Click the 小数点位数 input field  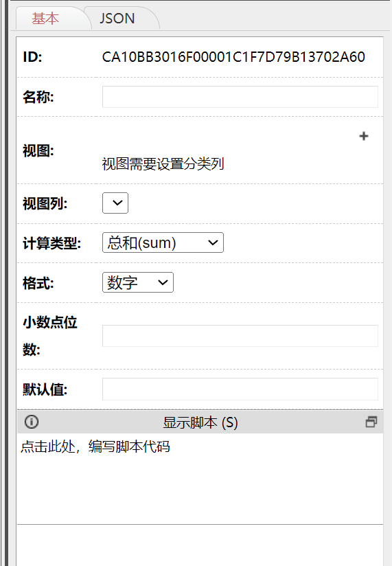(240, 336)
